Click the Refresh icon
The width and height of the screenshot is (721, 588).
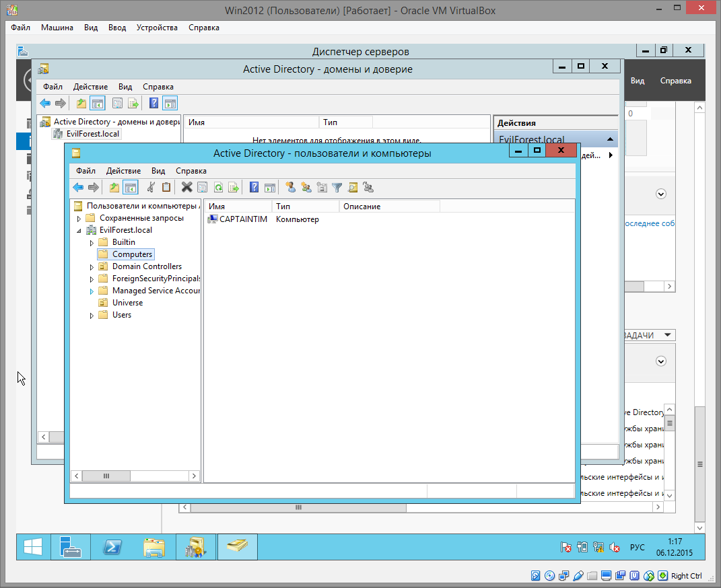pyautogui.click(x=218, y=188)
